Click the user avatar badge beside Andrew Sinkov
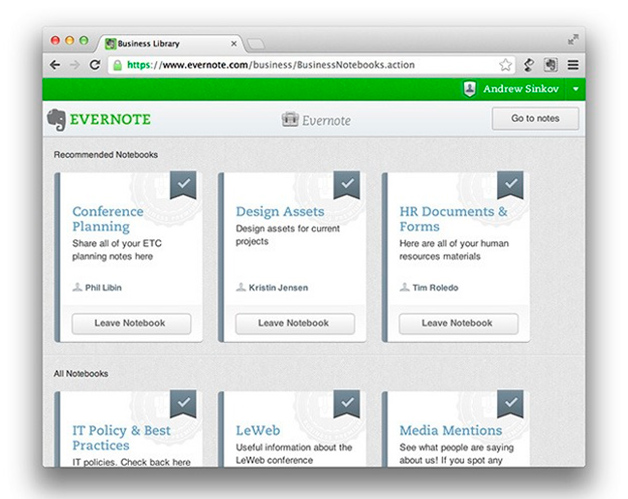This screenshot has height=499, width=628. point(470,89)
